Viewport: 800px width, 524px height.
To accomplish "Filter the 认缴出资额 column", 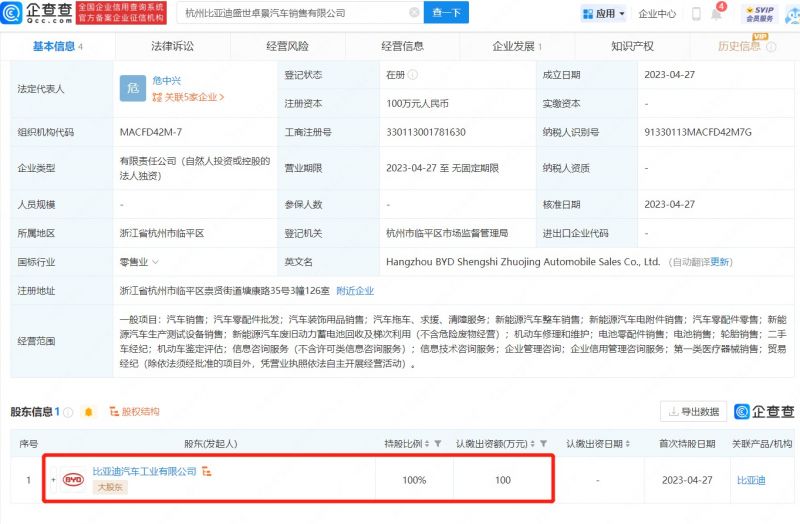I will (543, 444).
